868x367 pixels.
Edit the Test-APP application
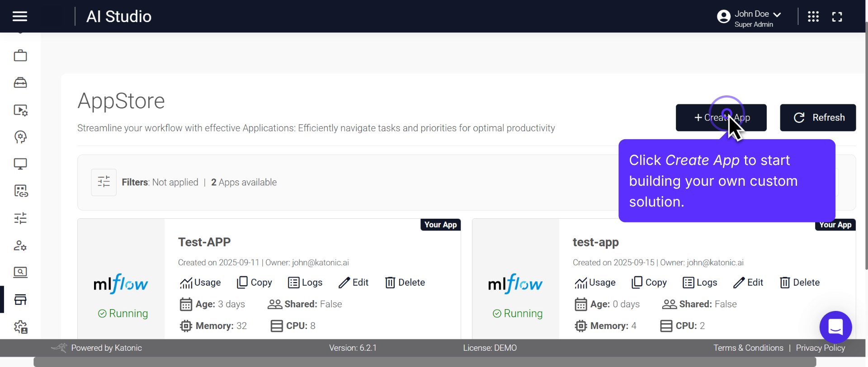tap(354, 282)
